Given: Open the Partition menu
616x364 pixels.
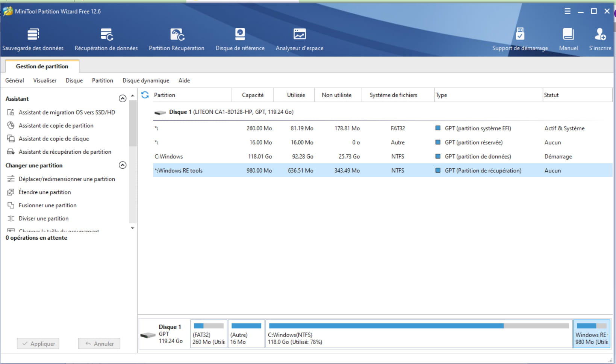Looking at the screenshot, I should point(103,80).
